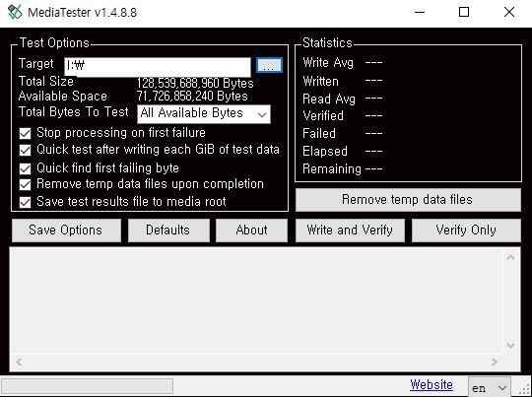Browse for target drive with the ... button

point(269,65)
